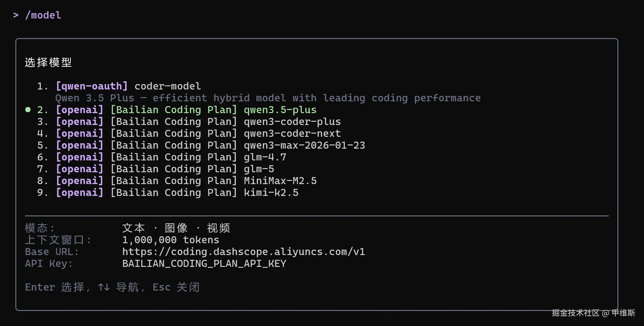Click the /model command input line

point(43,15)
